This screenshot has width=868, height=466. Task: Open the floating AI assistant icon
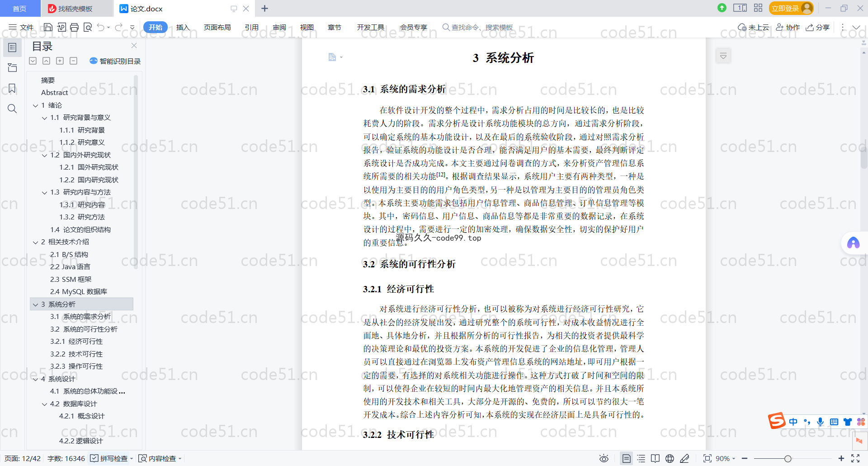(x=853, y=243)
